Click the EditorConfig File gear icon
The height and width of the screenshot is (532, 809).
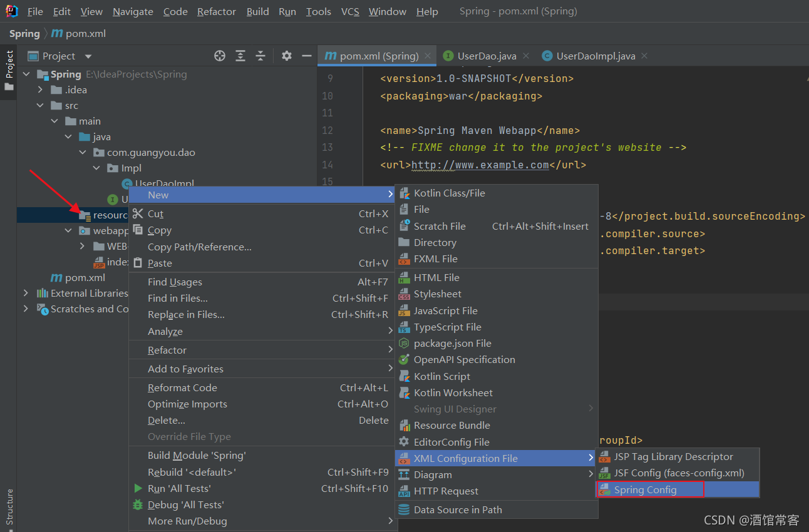point(404,442)
